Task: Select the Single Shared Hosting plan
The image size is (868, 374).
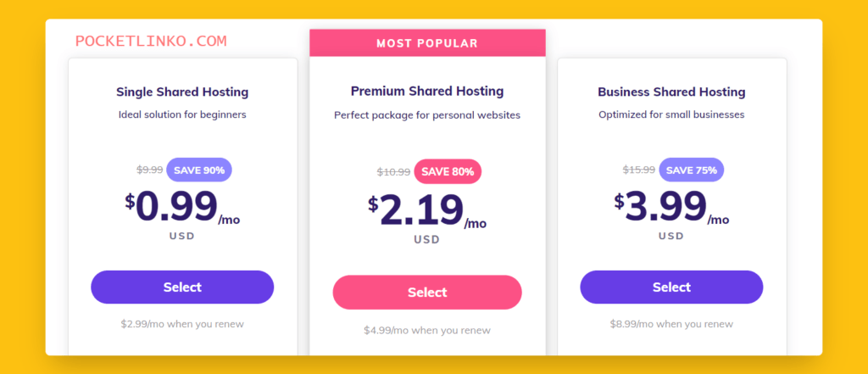Action: 182,287
